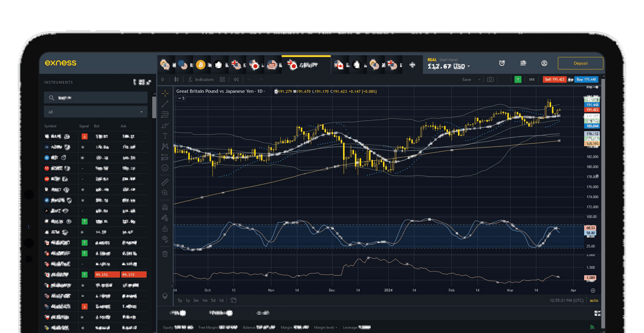Screen dimensions: 644x333
Task: Select the active GBPJPY chart tab
Action: point(306,65)
